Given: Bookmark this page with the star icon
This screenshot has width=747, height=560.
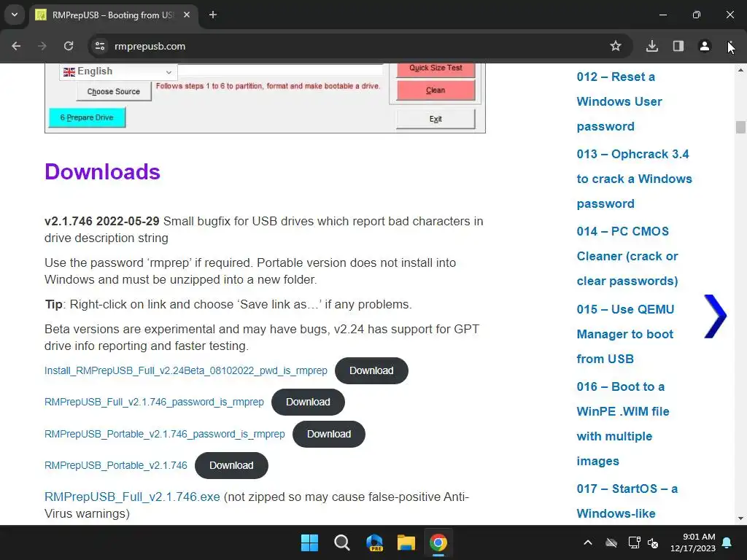Looking at the screenshot, I should coord(616,46).
